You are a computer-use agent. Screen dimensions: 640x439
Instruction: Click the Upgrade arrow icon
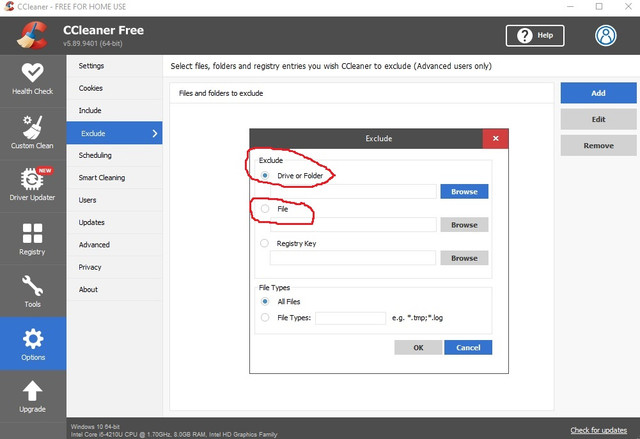[32, 391]
